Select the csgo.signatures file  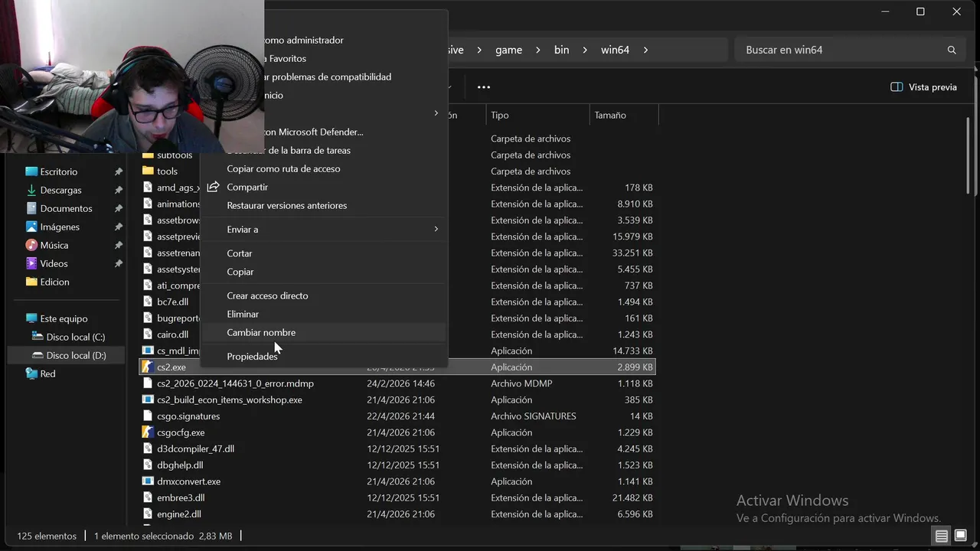click(x=188, y=416)
